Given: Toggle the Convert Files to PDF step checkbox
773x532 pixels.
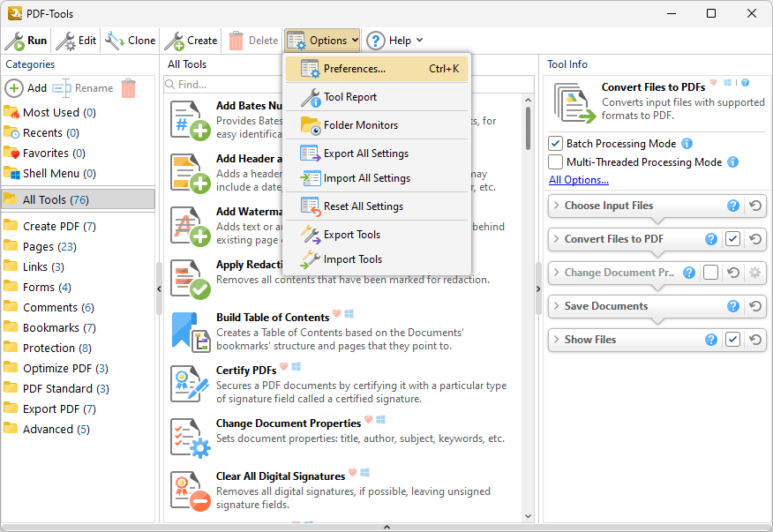Looking at the screenshot, I should coord(733,239).
